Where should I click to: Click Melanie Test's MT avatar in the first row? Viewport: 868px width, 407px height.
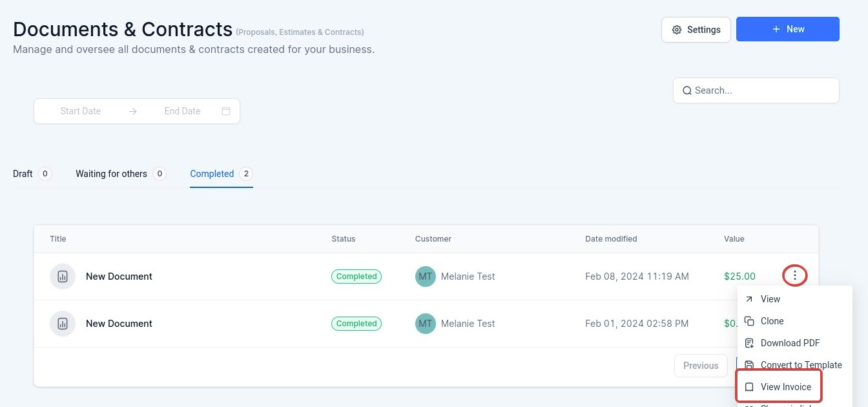425,276
